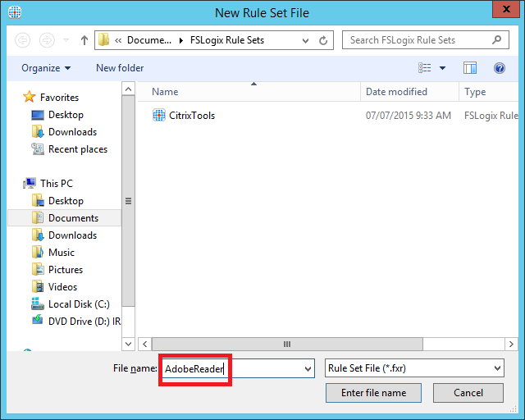Select the FSLogix Rule Sets breadcrumb
525x420 pixels.
pyautogui.click(x=227, y=40)
